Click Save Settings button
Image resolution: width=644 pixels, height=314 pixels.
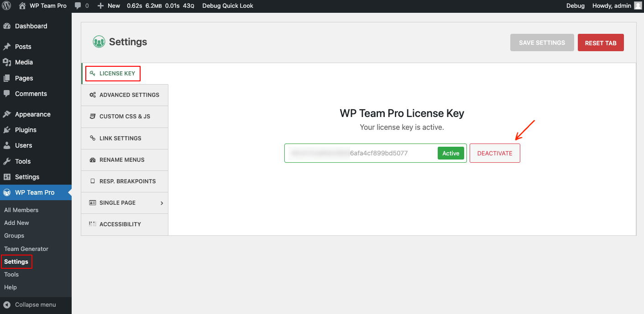coord(542,43)
